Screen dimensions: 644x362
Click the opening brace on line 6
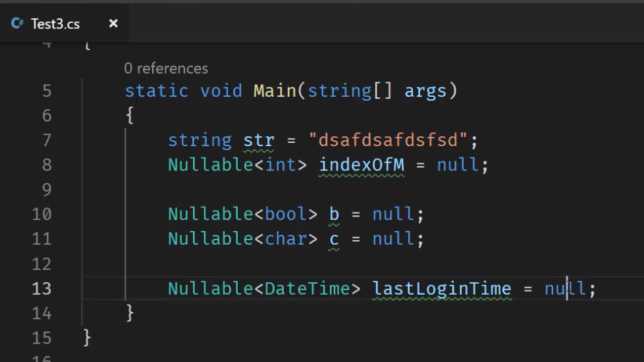(130, 115)
